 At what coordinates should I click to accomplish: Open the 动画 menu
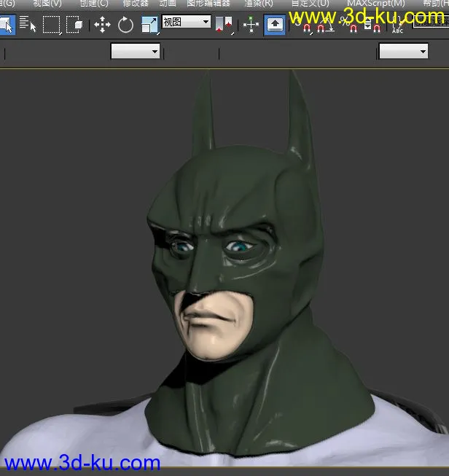(x=168, y=4)
